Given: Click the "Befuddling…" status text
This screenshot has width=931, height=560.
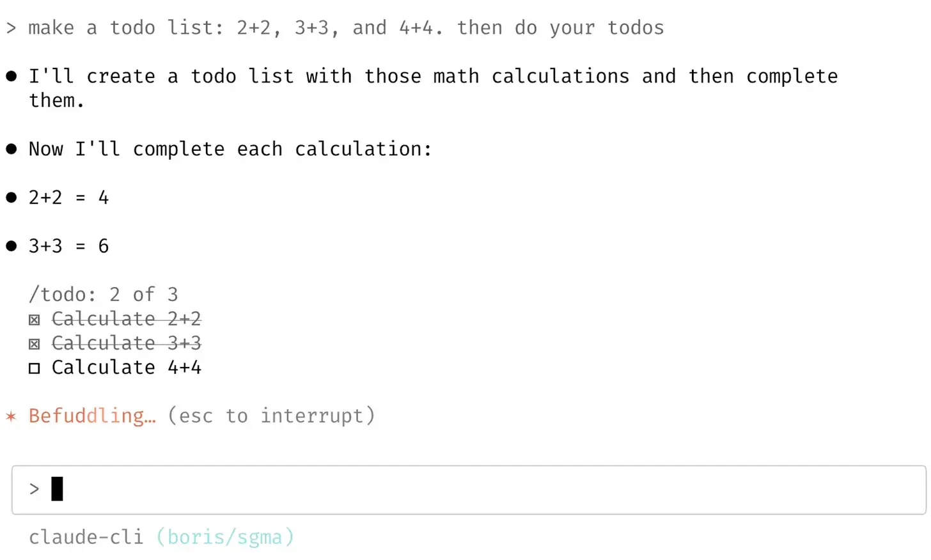Looking at the screenshot, I should [x=92, y=416].
